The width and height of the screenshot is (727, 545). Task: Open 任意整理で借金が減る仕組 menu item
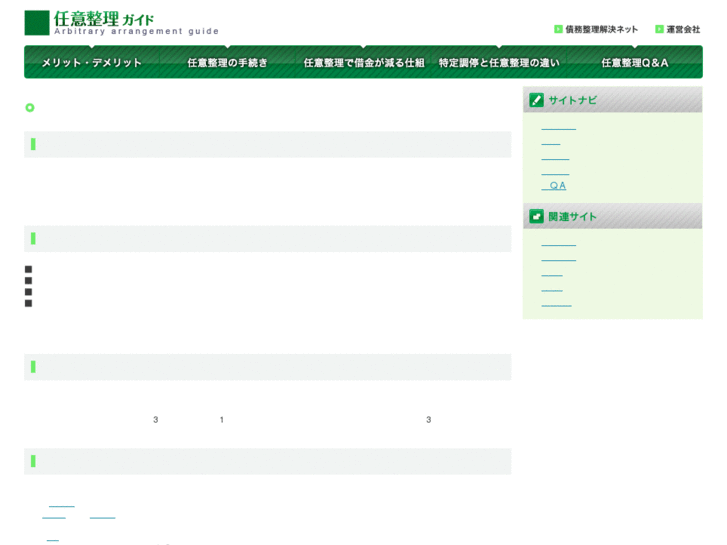point(364,63)
